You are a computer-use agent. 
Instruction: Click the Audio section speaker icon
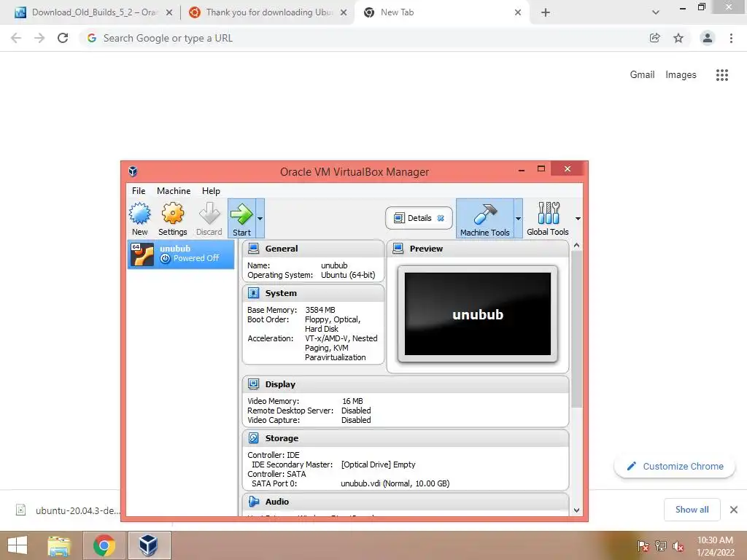[x=253, y=502]
